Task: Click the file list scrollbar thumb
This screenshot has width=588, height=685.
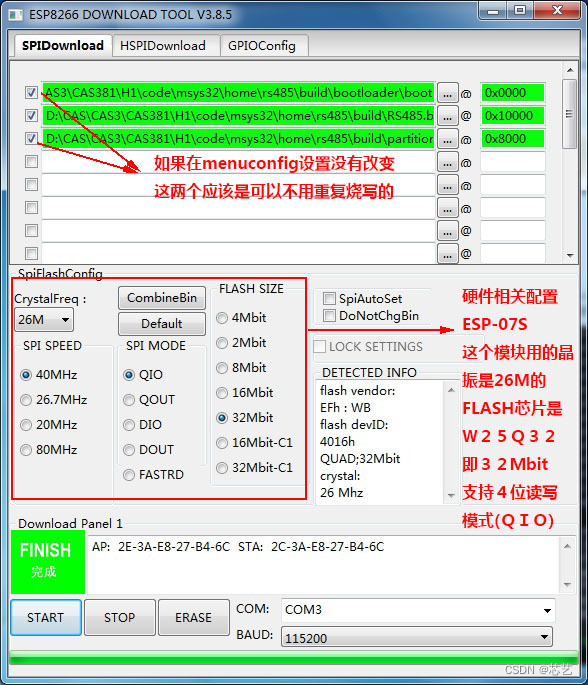Action: [570, 114]
